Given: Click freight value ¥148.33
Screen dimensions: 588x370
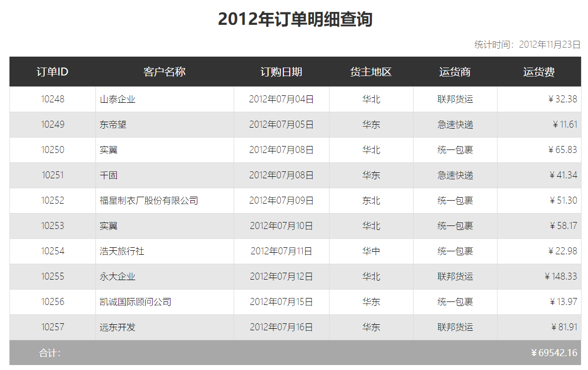Looking at the screenshot, I should (x=561, y=276).
